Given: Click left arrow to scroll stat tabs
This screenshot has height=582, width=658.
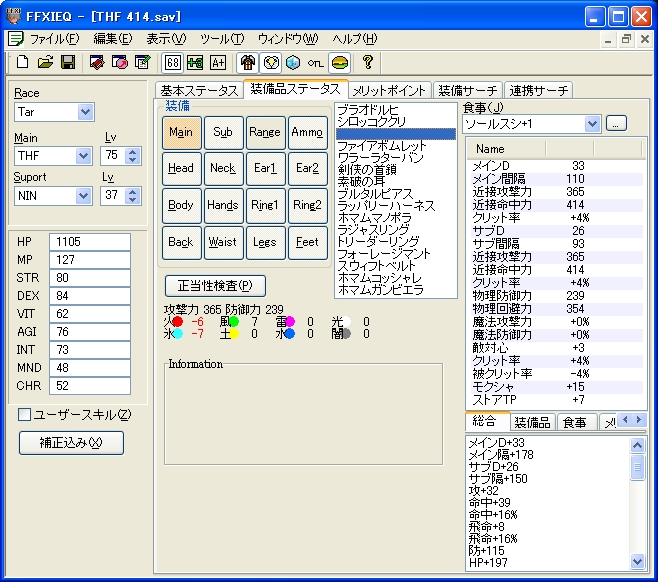Looking at the screenshot, I should point(625,420).
